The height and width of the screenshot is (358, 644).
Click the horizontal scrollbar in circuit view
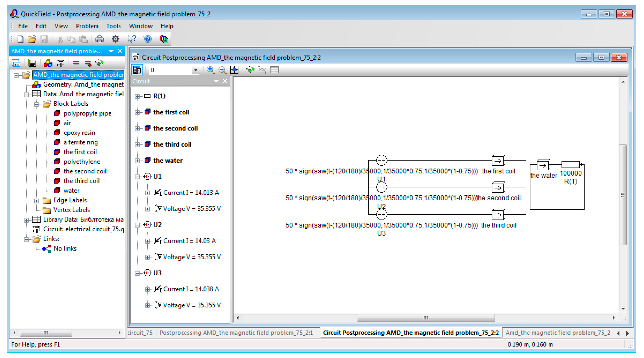[x=426, y=318]
